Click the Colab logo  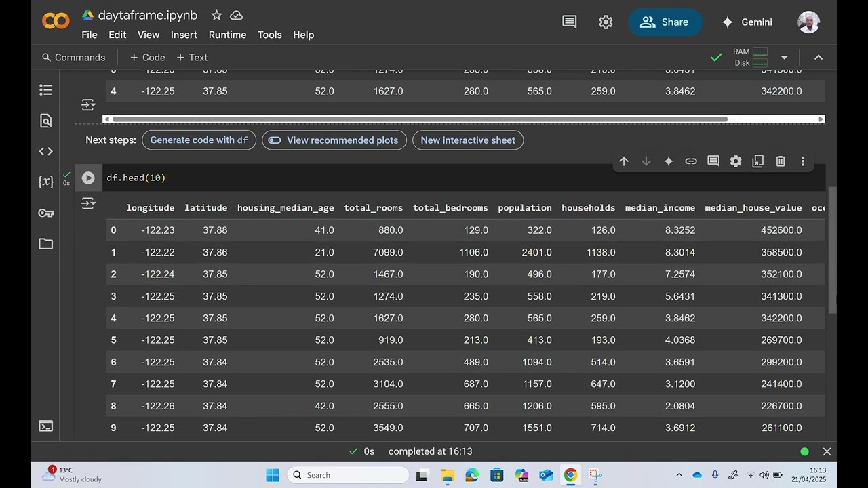point(56,22)
